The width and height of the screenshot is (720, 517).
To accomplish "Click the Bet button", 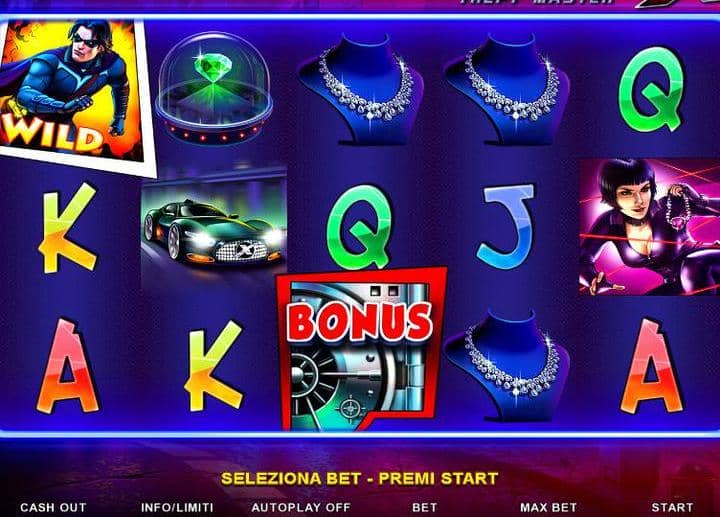I will point(425,507).
